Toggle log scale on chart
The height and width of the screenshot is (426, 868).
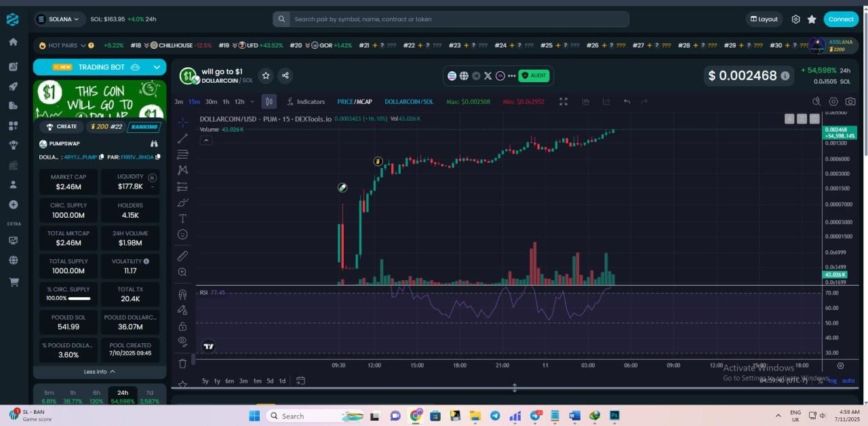coord(832,381)
